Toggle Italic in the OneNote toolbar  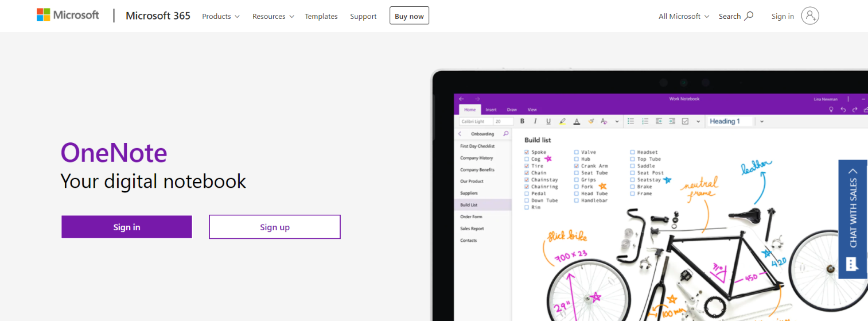535,121
